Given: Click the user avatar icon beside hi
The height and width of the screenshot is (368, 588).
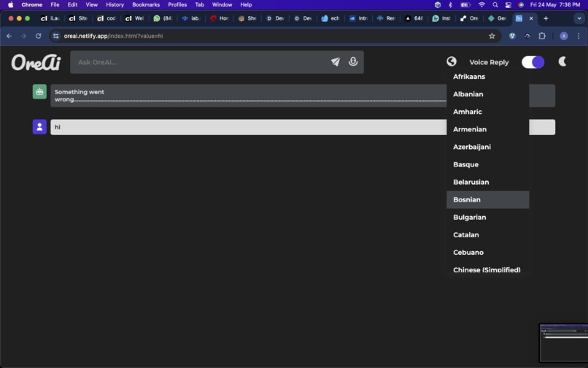Looking at the screenshot, I should (39, 127).
